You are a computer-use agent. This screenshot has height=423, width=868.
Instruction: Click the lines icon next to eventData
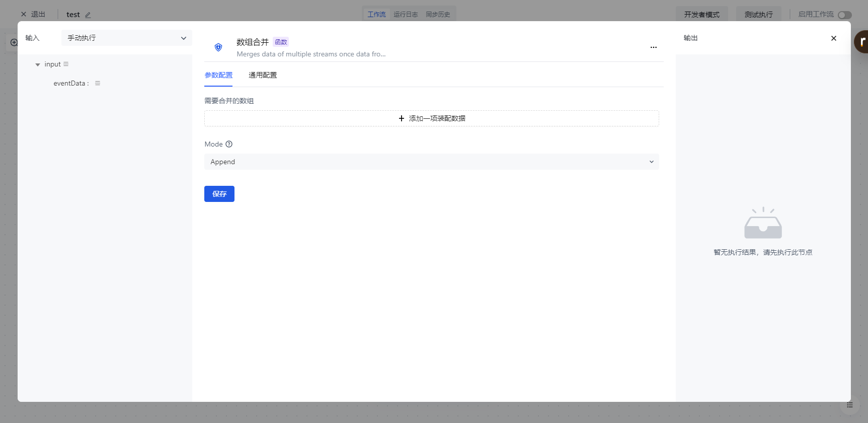98,83
